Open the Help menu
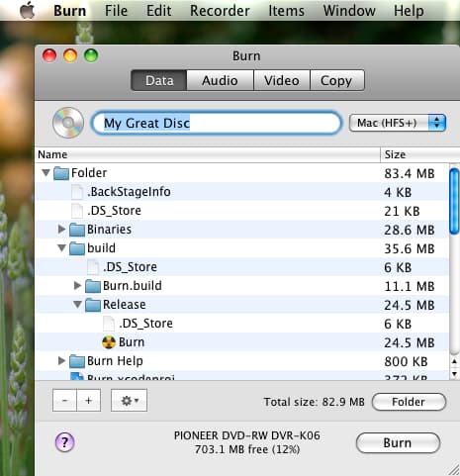 [x=409, y=11]
